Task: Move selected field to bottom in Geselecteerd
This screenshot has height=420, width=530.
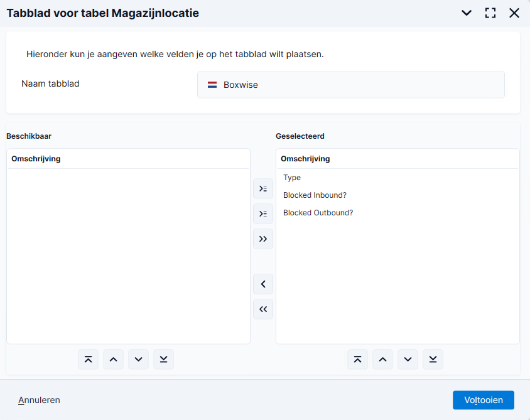Action: pos(433,359)
